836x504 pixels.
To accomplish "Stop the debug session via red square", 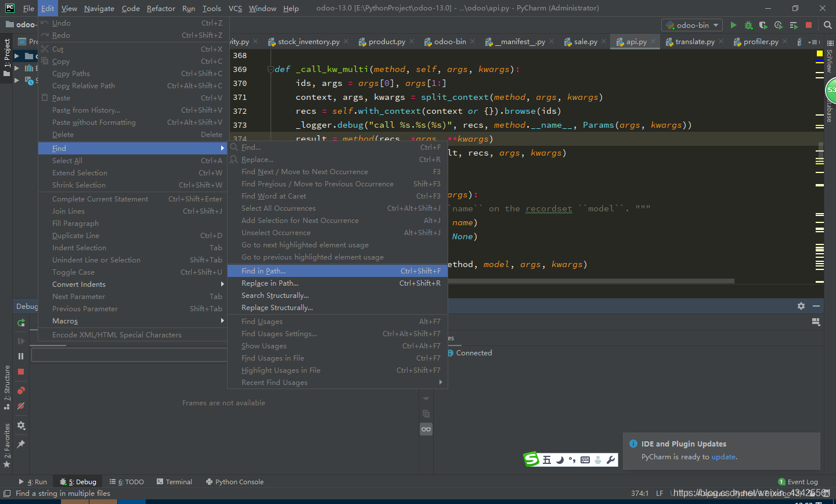I will tap(21, 372).
